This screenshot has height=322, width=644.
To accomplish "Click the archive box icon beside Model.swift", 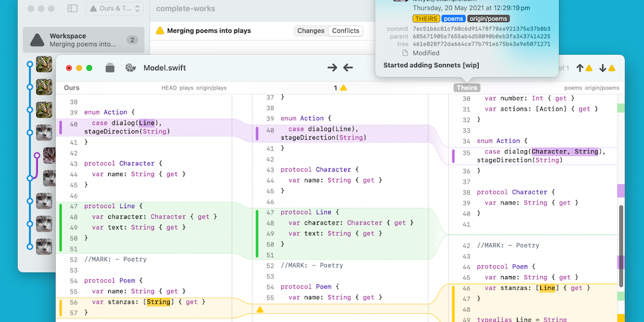I will coord(110,68).
